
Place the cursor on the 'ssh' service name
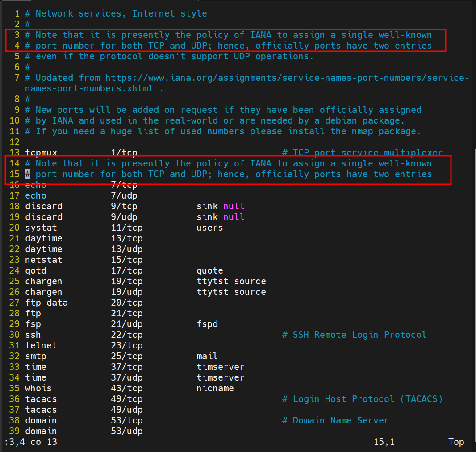[33, 335]
